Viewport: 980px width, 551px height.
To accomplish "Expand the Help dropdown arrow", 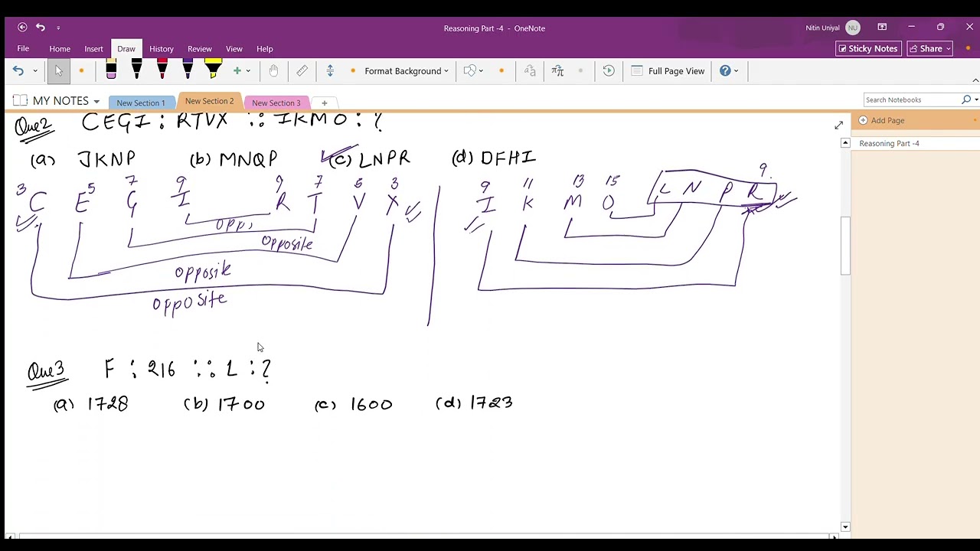I will pyautogui.click(x=737, y=71).
